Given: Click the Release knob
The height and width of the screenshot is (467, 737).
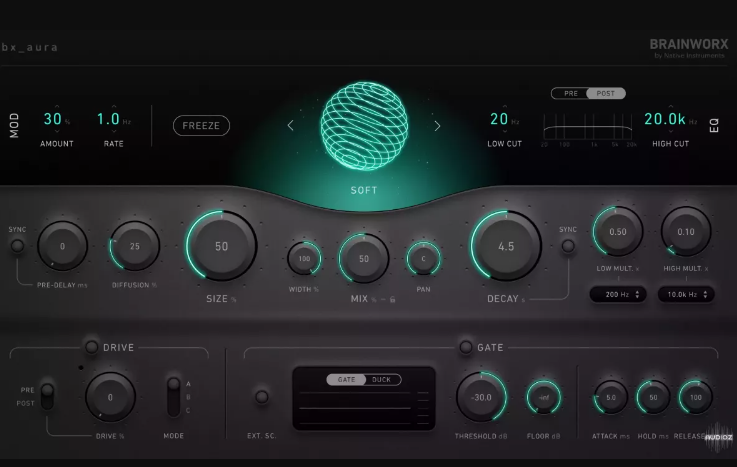Looking at the screenshot, I should click(696, 397).
